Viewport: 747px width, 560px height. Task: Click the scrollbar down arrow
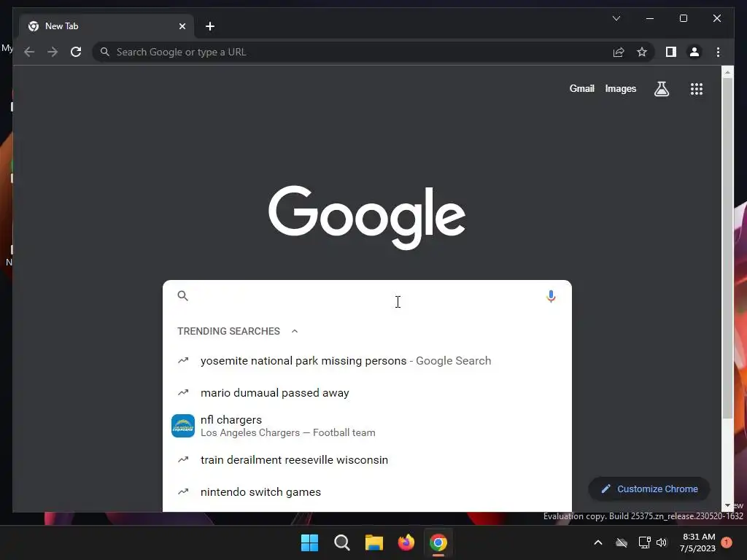(727, 506)
